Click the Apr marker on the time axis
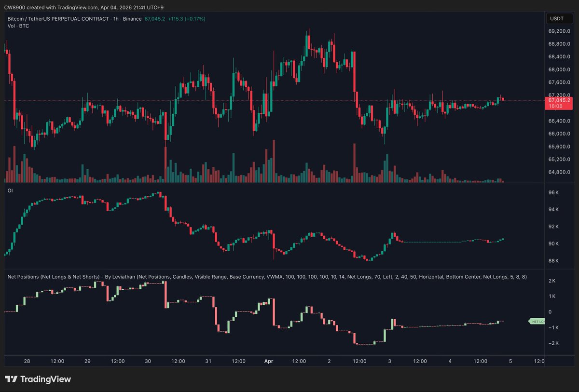The width and height of the screenshot is (579, 392). click(x=268, y=361)
